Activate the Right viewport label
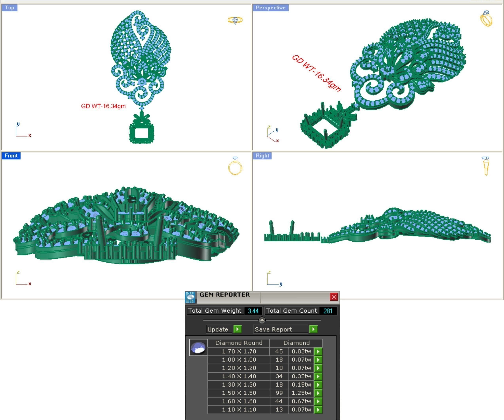The width and height of the screenshot is (504, 420). pyautogui.click(x=262, y=156)
